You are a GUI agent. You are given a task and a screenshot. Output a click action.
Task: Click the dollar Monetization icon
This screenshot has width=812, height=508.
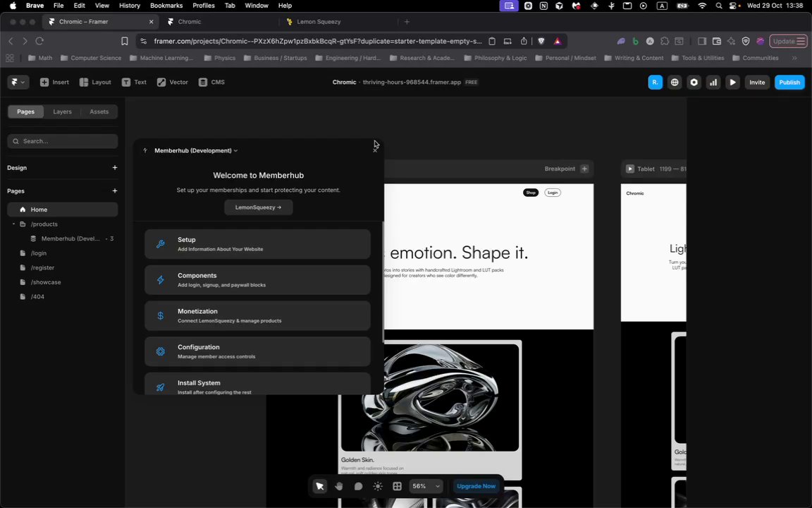[x=161, y=315]
